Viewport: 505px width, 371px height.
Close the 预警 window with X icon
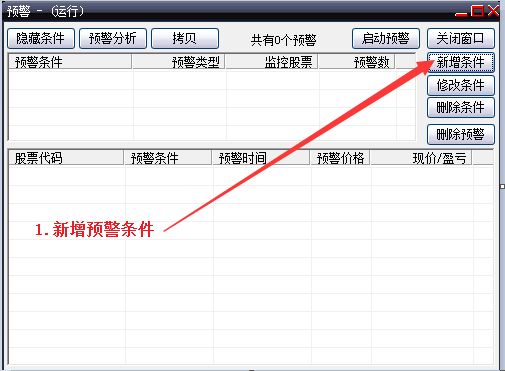click(493, 11)
